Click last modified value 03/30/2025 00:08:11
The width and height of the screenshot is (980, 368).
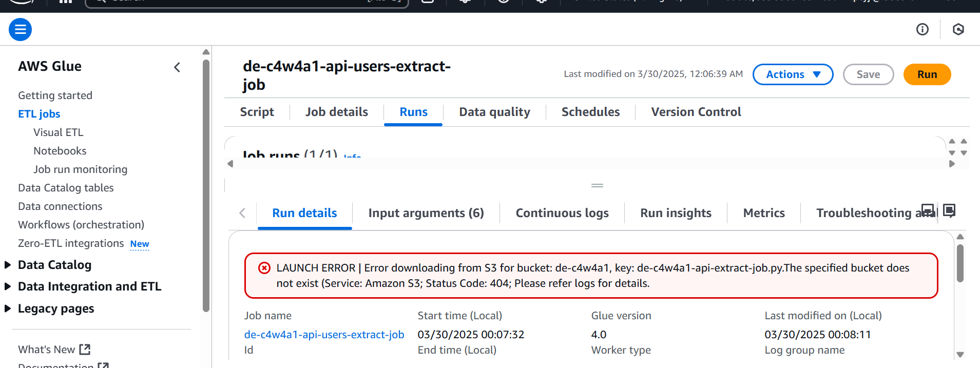click(818, 335)
